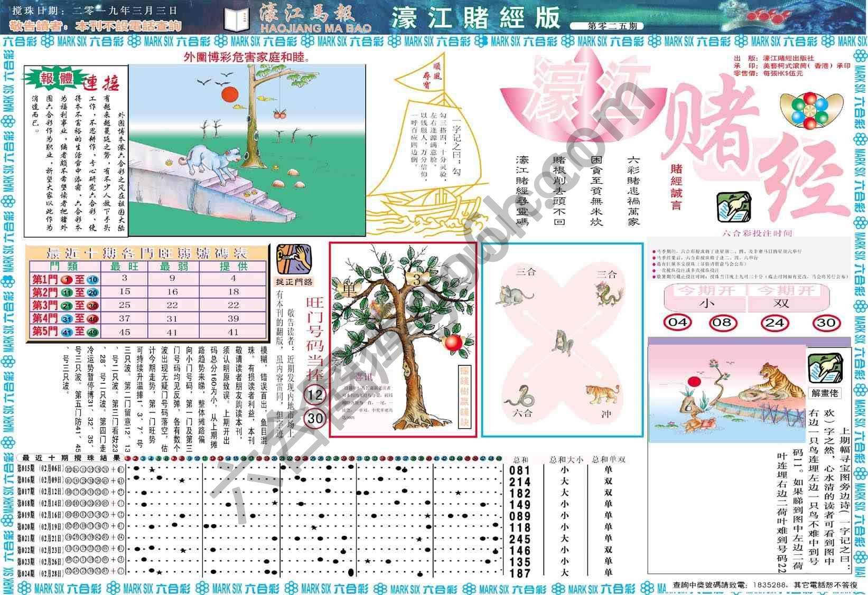868x595 pixels.
Task: Click the 最近十期各門旺弱號碼表 table title
Action: pyautogui.click(x=147, y=252)
